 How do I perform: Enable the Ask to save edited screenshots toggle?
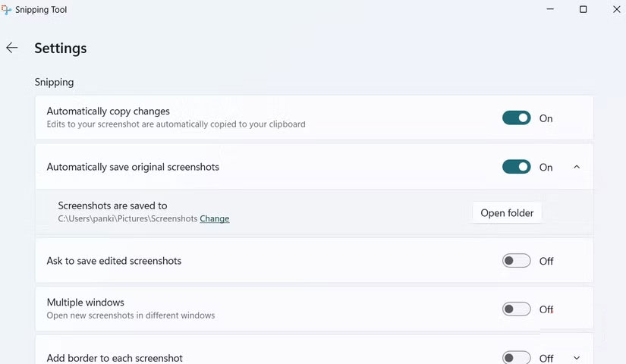point(516,261)
